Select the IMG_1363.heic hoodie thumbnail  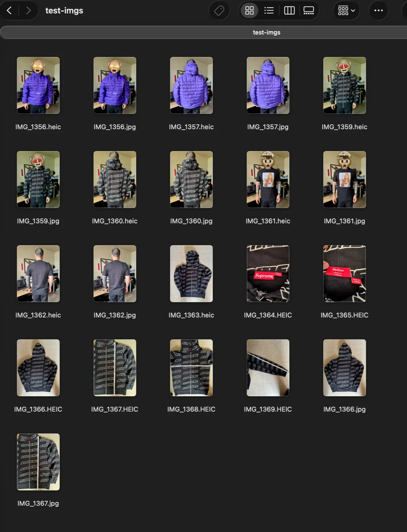pyautogui.click(x=191, y=274)
